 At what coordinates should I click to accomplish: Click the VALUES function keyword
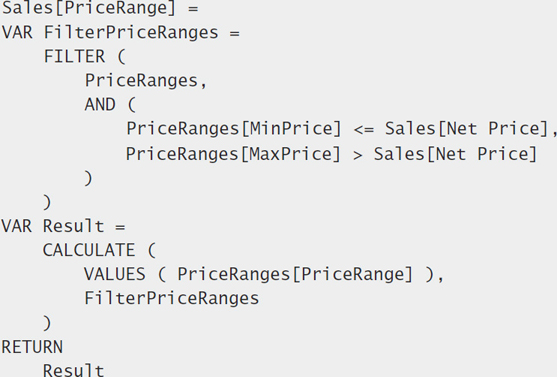[115, 274]
